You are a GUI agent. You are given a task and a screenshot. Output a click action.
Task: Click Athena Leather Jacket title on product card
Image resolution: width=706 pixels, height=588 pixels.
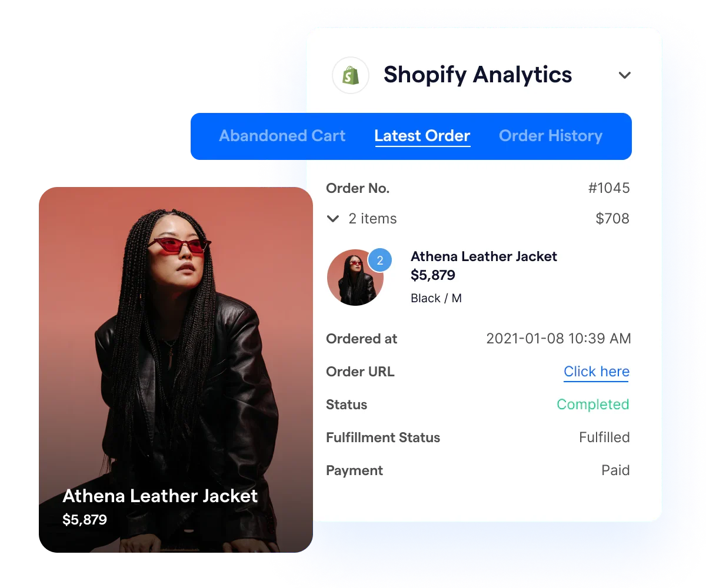click(160, 496)
